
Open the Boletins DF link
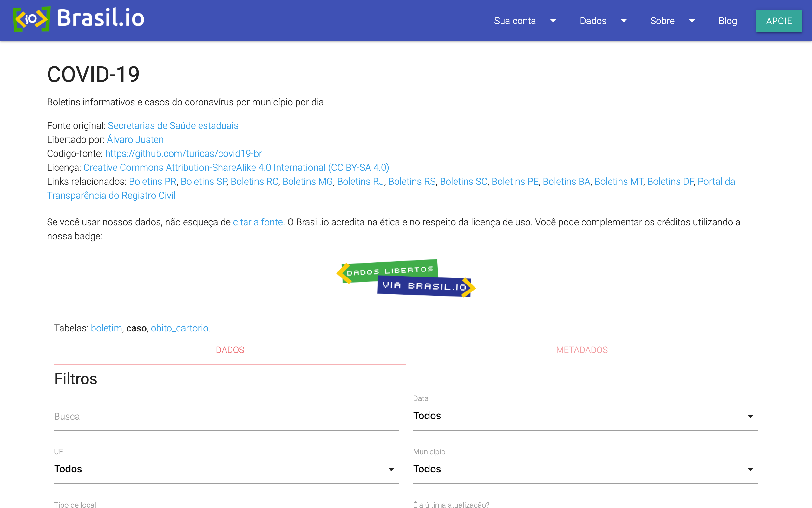671,181
